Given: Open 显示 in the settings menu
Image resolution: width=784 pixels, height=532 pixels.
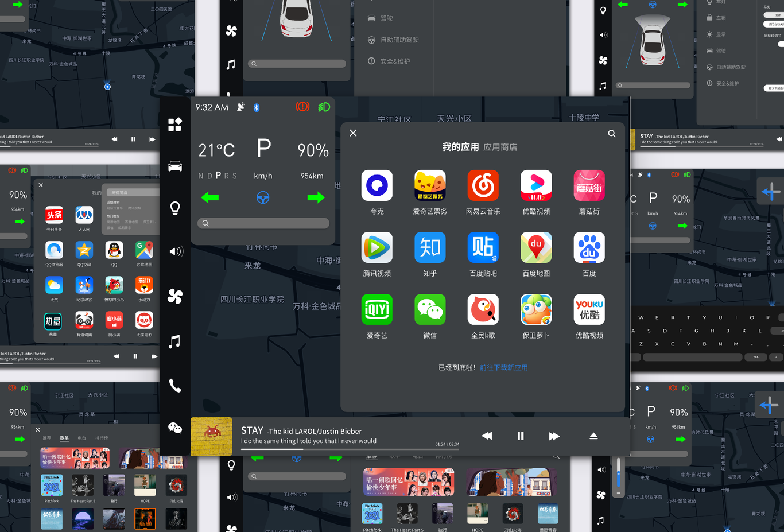Looking at the screenshot, I should pos(716,34).
